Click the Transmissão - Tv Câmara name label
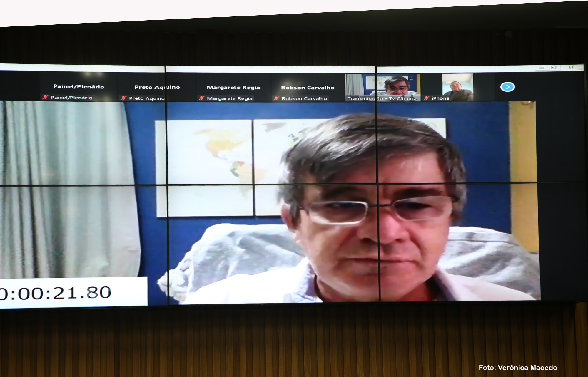Viewport: 588px width, 377px height. pyautogui.click(x=382, y=98)
